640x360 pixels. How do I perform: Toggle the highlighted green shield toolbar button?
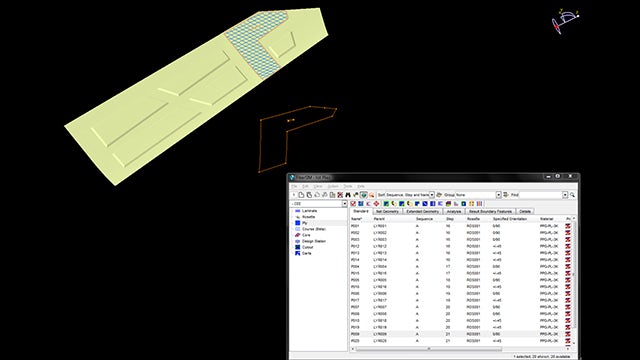tap(363, 195)
